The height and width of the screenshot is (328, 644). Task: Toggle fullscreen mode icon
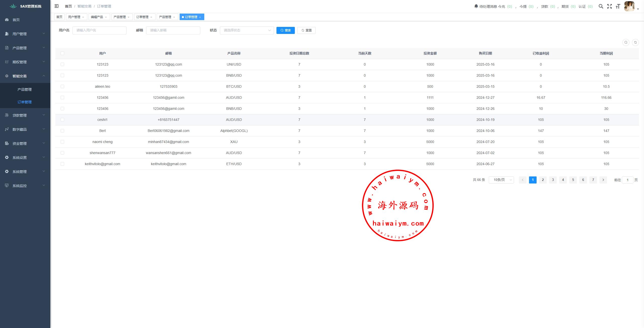click(x=609, y=7)
